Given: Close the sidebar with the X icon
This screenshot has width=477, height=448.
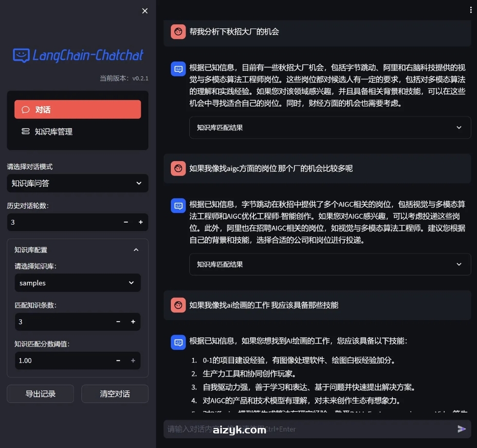Looking at the screenshot, I should coord(145,10).
